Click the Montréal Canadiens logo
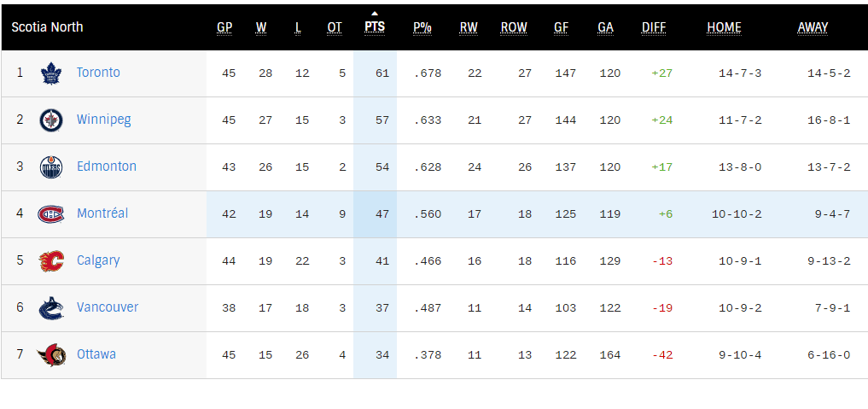Screen dimensions: 868x409 point(51,213)
